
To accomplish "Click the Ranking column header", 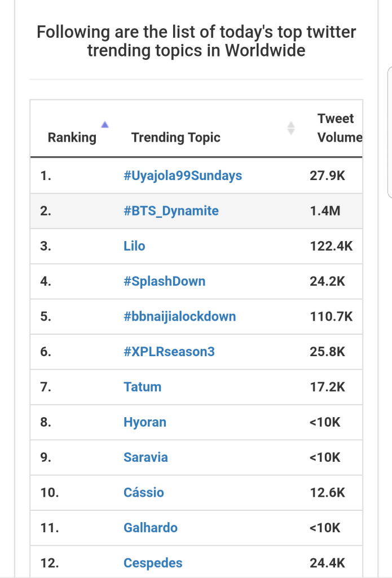I will click(x=72, y=137).
